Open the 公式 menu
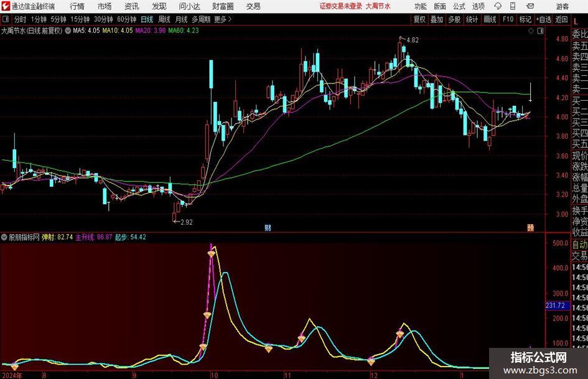The image size is (588, 379). click(x=459, y=6)
